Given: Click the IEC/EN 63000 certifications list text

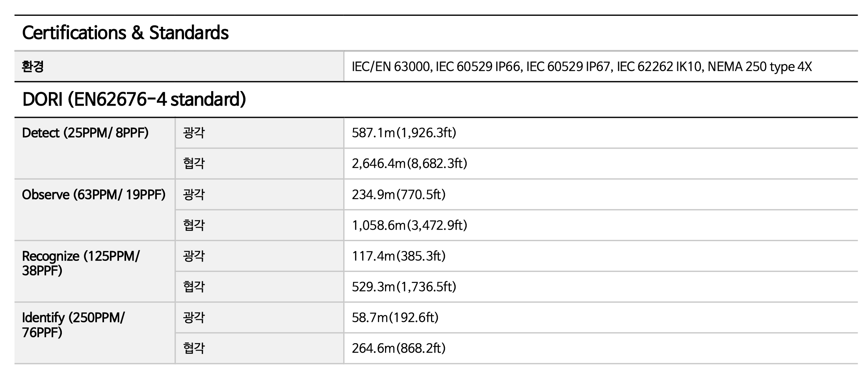Looking at the screenshot, I should (582, 67).
